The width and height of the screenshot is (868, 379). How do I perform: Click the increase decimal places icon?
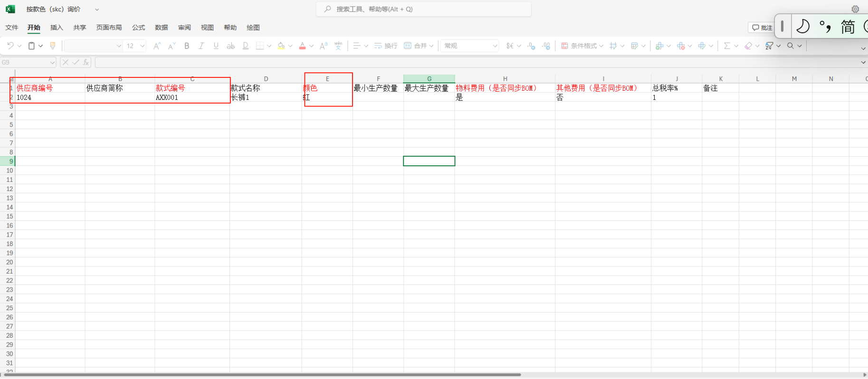point(531,46)
